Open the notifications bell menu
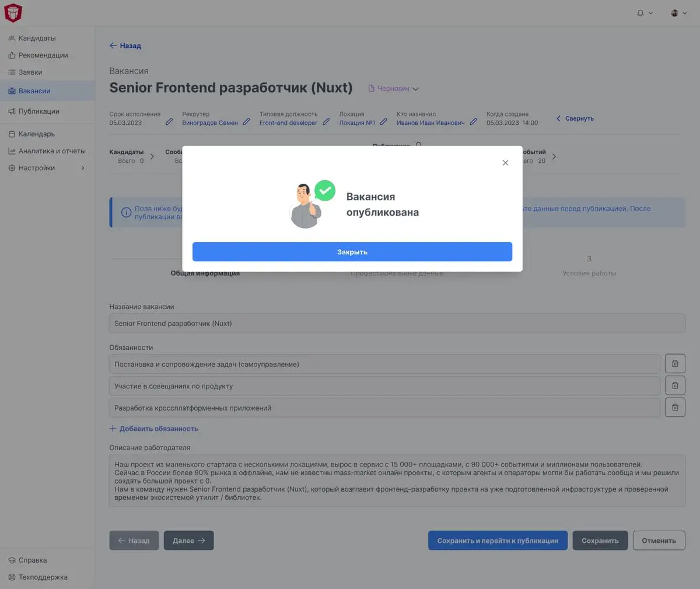Viewport: 700px width, 589px height. tap(644, 13)
